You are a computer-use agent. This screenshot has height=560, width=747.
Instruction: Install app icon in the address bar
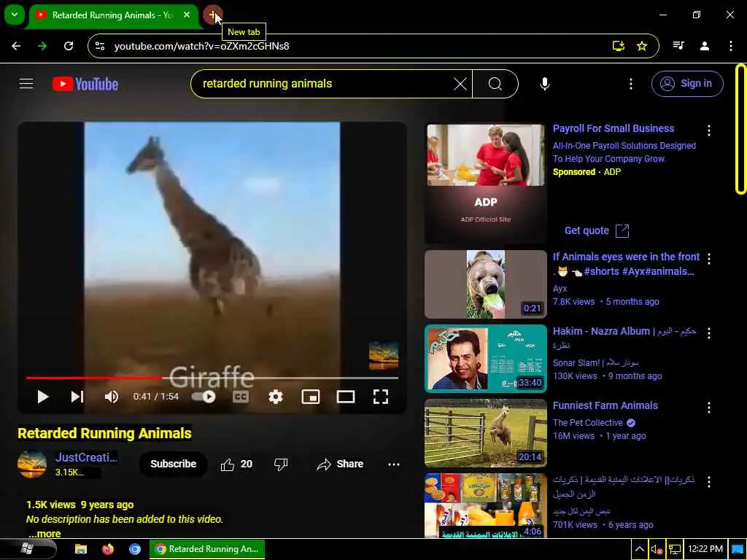tap(619, 46)
